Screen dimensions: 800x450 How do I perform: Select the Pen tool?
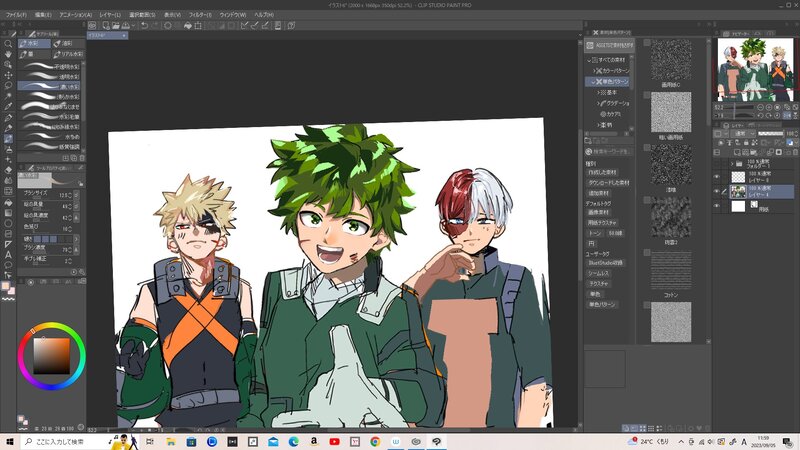8,117
